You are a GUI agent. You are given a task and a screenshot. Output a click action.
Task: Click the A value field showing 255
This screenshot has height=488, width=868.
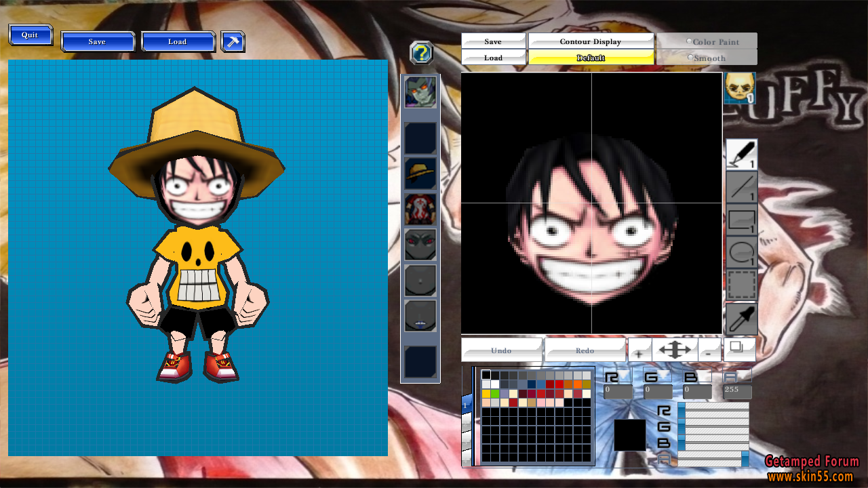(737, 392)
